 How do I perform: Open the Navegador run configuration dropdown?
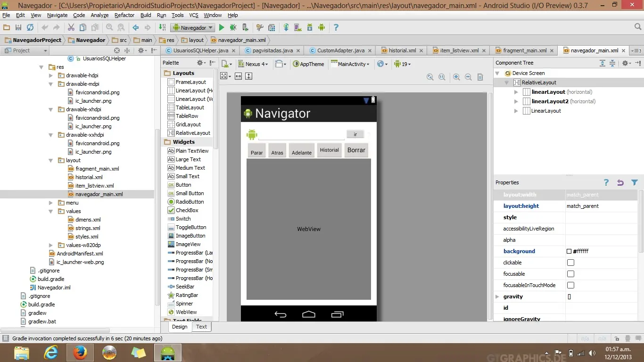click(x=193, y=28)
